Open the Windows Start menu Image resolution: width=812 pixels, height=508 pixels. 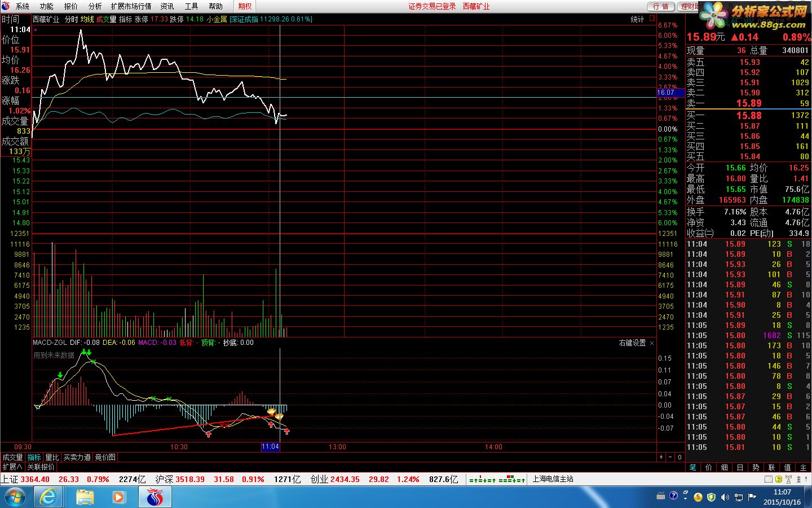point(15,497)
